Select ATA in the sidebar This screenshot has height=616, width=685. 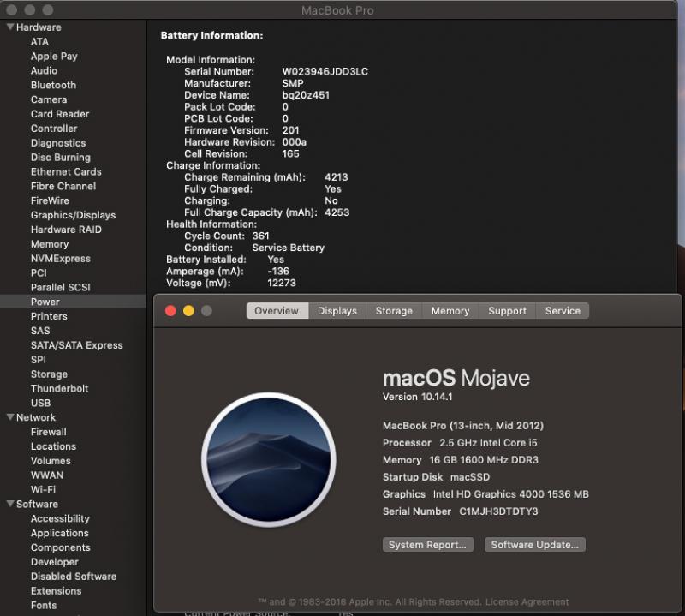pyautogui.click(x=39, y=41)
